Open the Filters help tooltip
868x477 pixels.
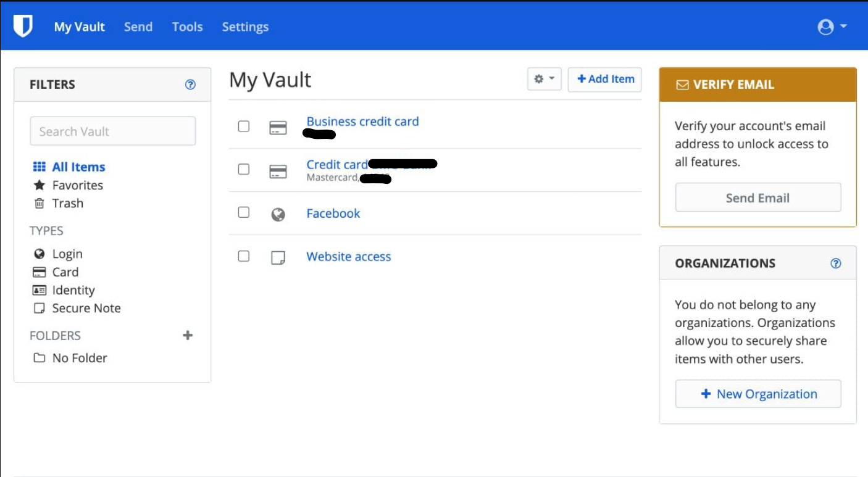tap(191, 84)
